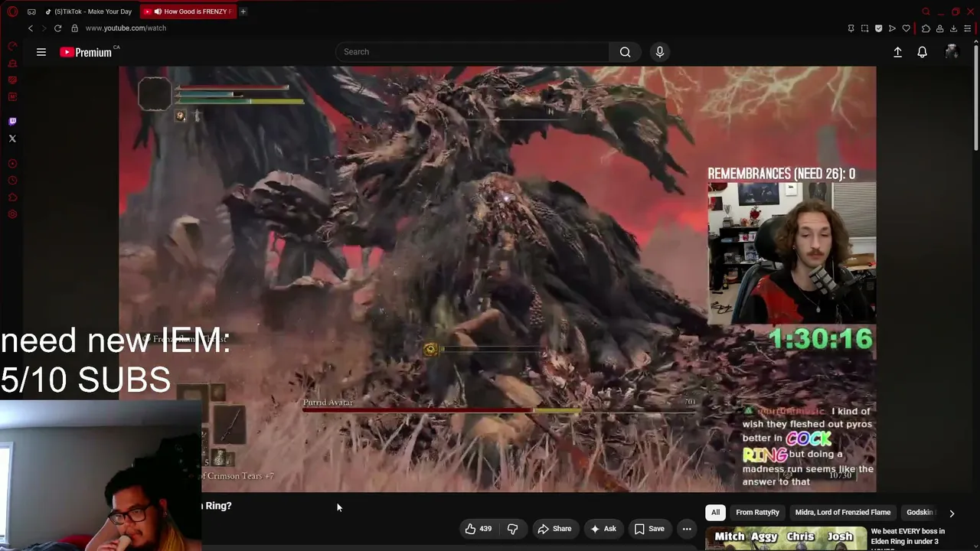980x551 pixels.
Task: Show more filter chips with right arrow
Action: (952, 514)
